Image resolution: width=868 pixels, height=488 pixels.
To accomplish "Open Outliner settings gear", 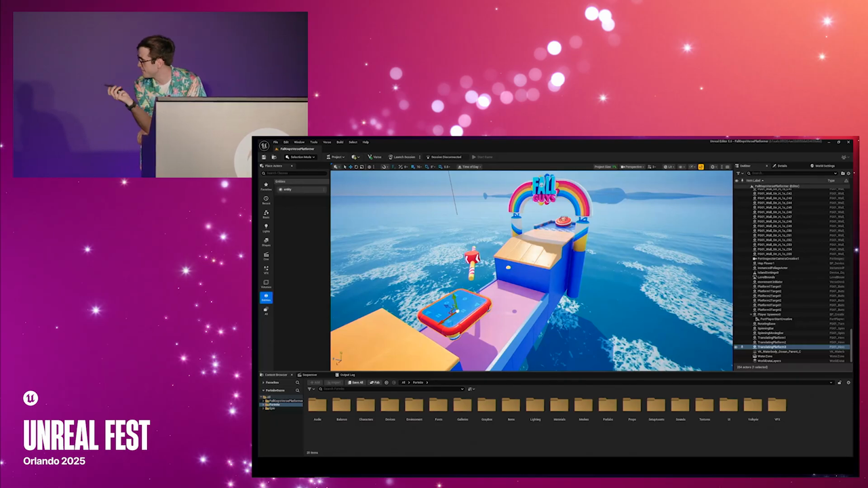I will (848, 174).
